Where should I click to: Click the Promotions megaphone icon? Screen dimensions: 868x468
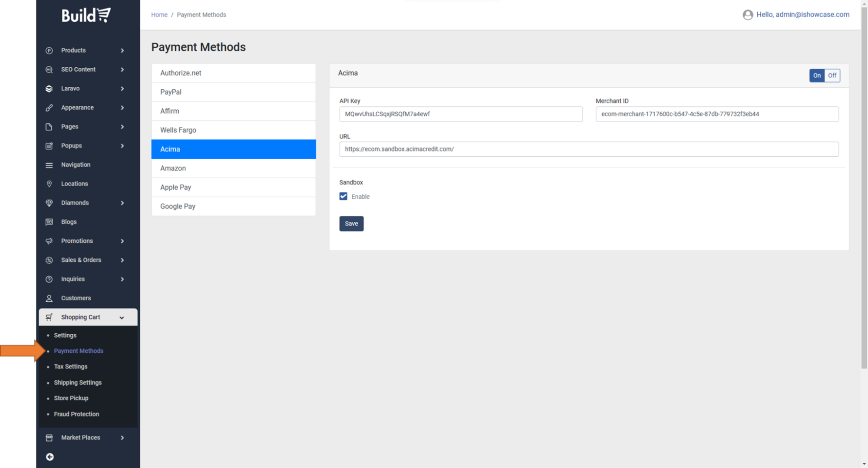(x=49, y=241)
